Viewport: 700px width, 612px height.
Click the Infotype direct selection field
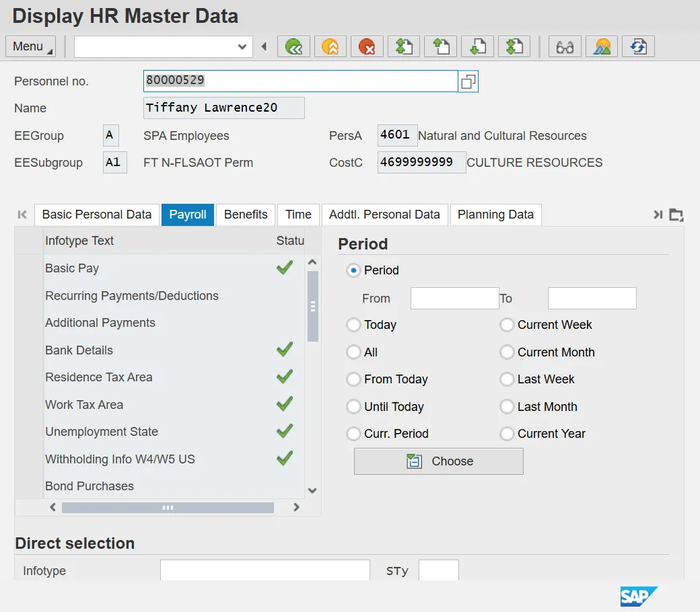point(265,570)
